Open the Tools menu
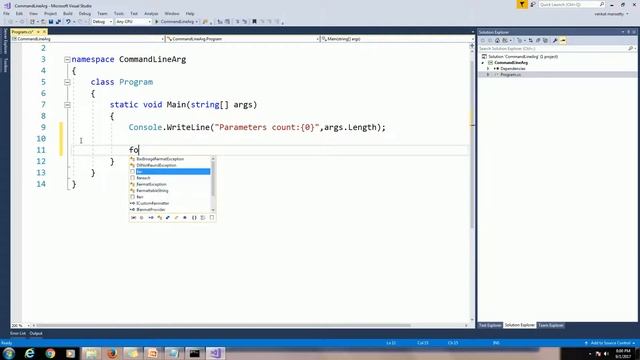The height and width of the screenshot is (360, 640). pyautogui.click(x=119, y=13)
